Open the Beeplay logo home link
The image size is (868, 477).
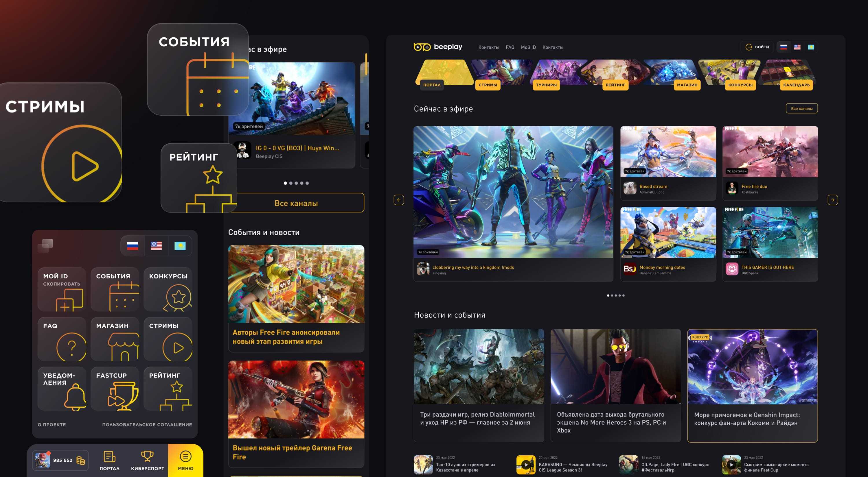[x=438, y=47]
